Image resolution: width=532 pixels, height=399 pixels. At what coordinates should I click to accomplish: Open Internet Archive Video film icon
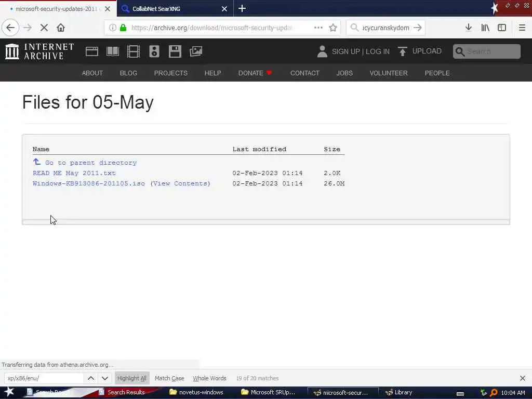[134, 51]
